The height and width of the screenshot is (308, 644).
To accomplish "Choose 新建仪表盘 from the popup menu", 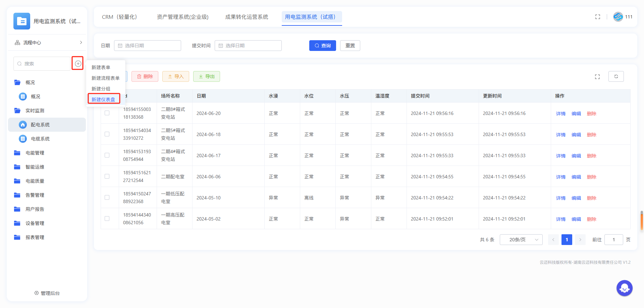I will click(104, 100).
